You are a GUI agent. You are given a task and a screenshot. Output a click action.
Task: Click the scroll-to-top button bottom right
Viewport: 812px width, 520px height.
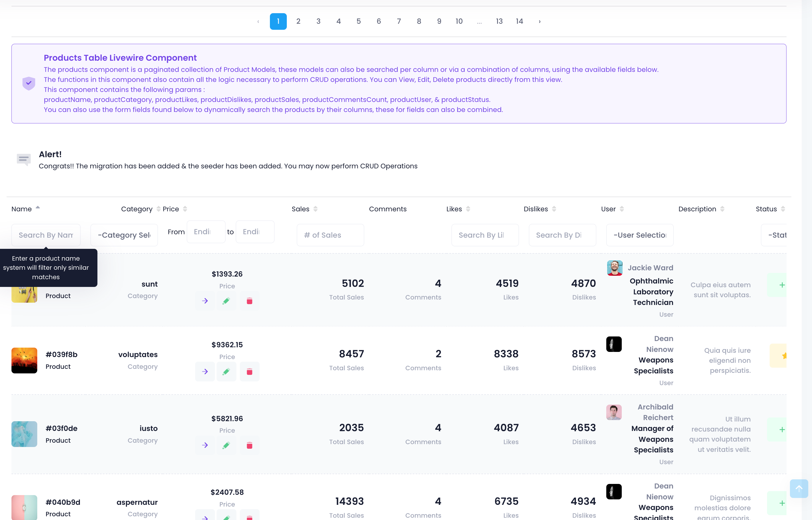799,488
